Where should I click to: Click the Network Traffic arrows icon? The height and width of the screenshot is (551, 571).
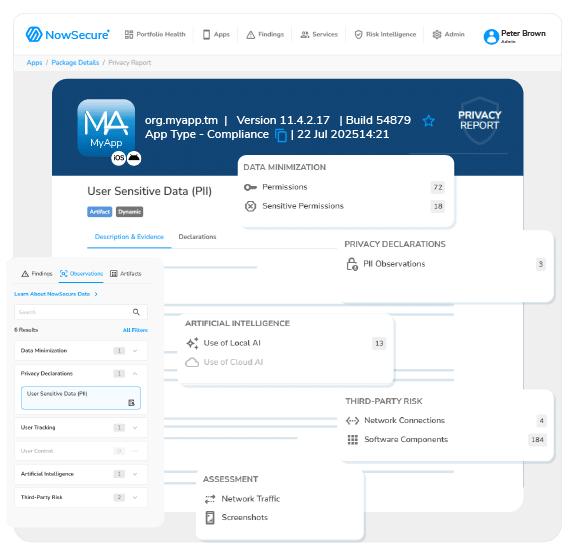coord(210,499)
